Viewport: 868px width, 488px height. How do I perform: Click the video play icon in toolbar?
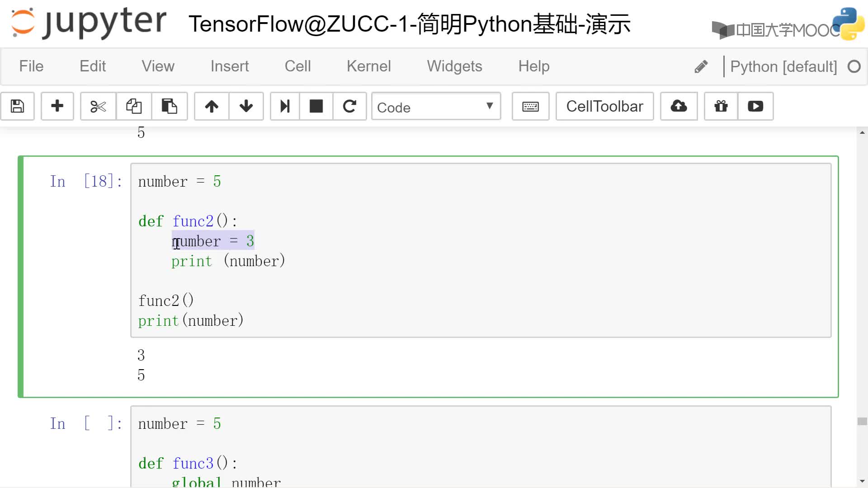pos(755,107)
